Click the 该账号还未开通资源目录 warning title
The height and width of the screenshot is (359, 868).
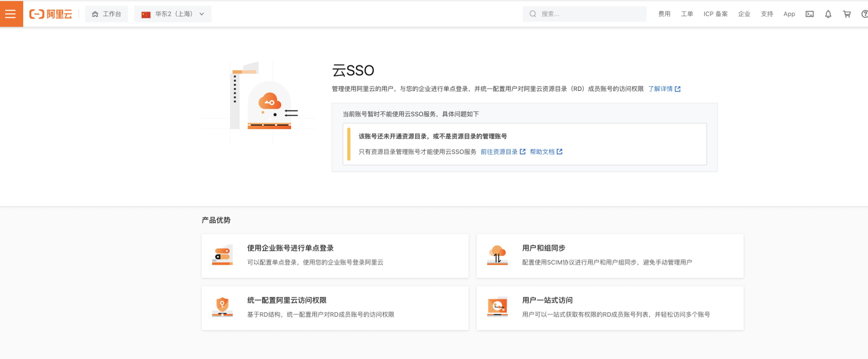pyautogui.click(x=433, y=137)
